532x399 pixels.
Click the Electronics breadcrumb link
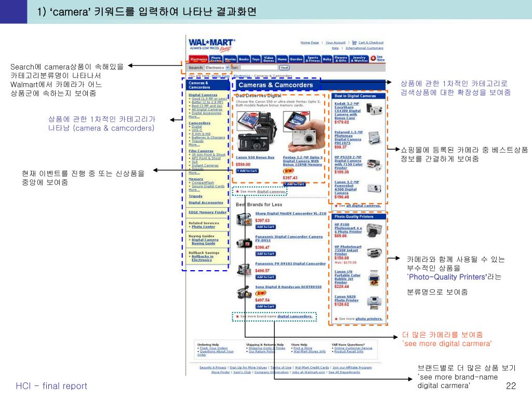tap(242, 76)
